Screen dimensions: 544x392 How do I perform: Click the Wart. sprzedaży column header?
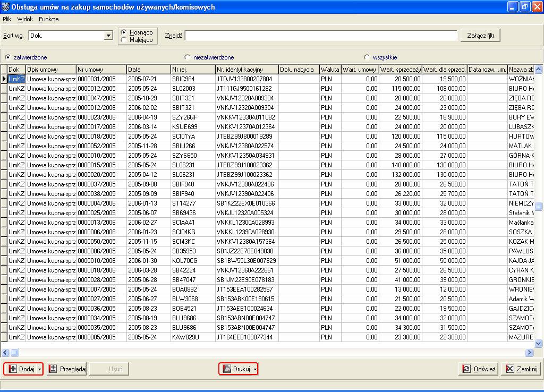(401, 70)
